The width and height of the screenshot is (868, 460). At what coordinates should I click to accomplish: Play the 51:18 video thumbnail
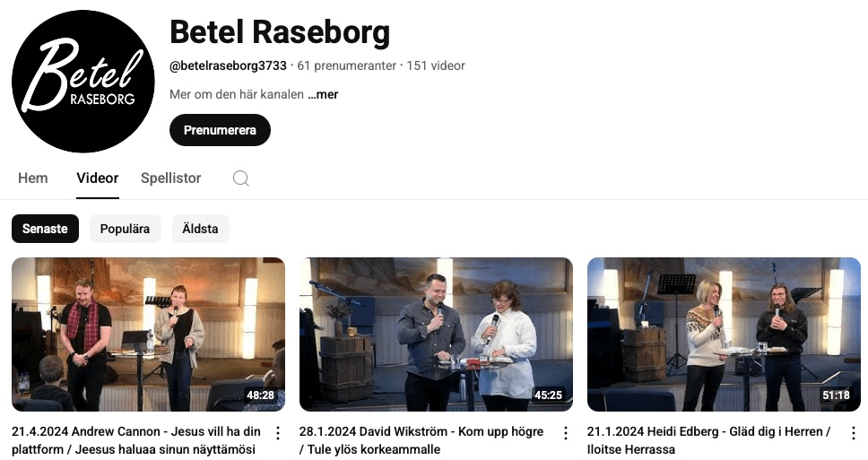tap(724, 334)
